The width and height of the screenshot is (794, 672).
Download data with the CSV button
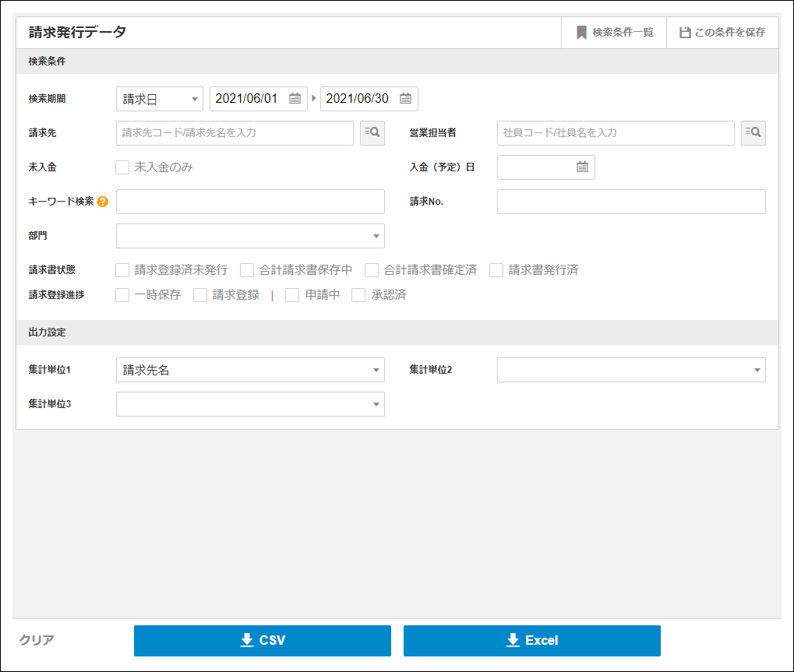click(263, 641)
